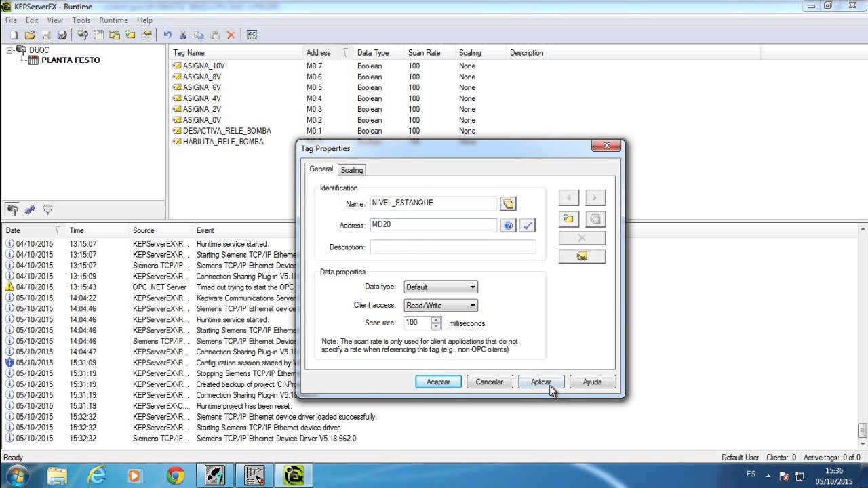Image resolution: width=868 pixels, height=488 pixels.
Task: Open Windows Explorer from taskbar
Action: (58, 476)
